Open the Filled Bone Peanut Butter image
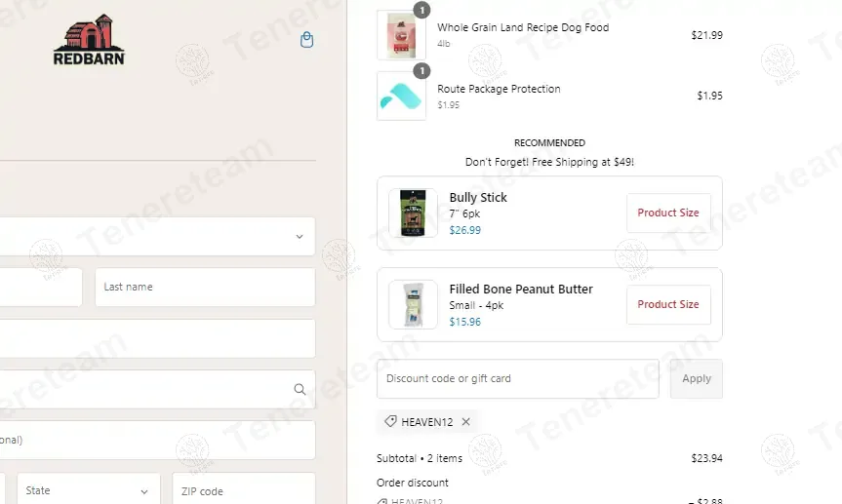This screenshot has height=504, width=842. pyautogui.click(x=413, y=304)
